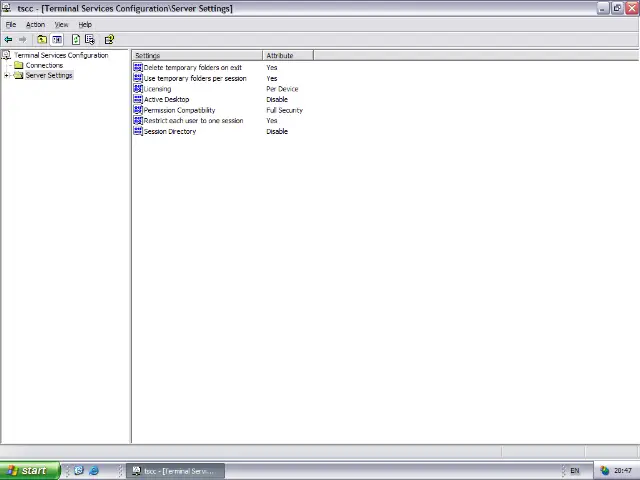Expand the Server Settings tree node
Screen dimensions: 640x480
click(6, 76)
